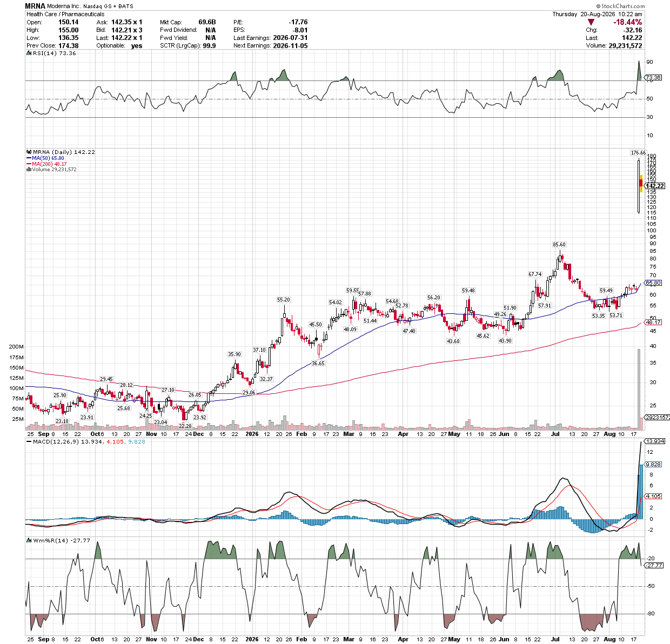Select the Low value 136.35
This screenshot has width=670, height=644.
[68, 38]
